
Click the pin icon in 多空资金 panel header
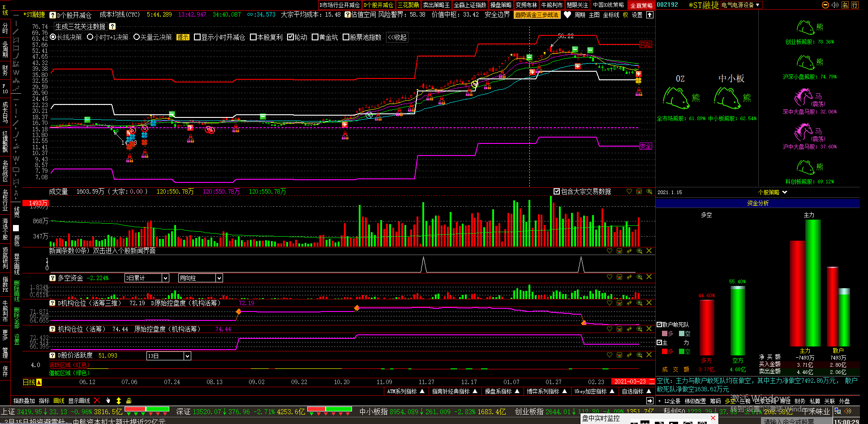[629, 277]
